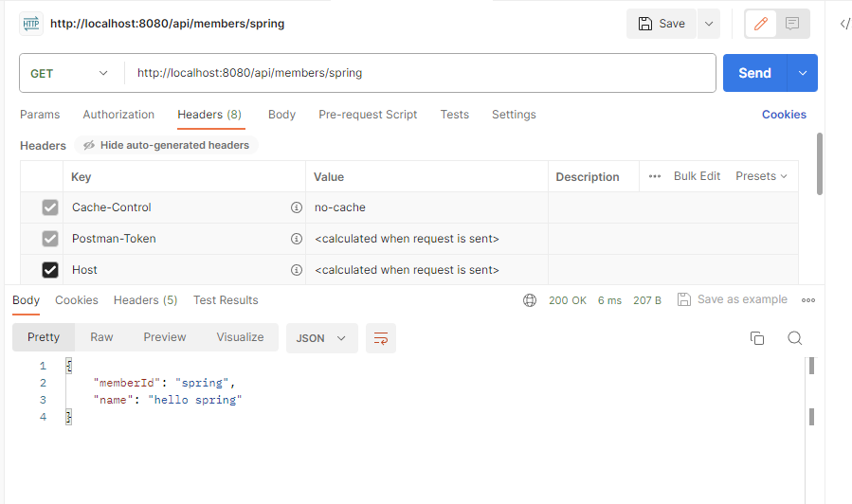The width and height of the screenshot is (852, 504).
Task: Show info for Postman-Token header
Action: (296, 239)
